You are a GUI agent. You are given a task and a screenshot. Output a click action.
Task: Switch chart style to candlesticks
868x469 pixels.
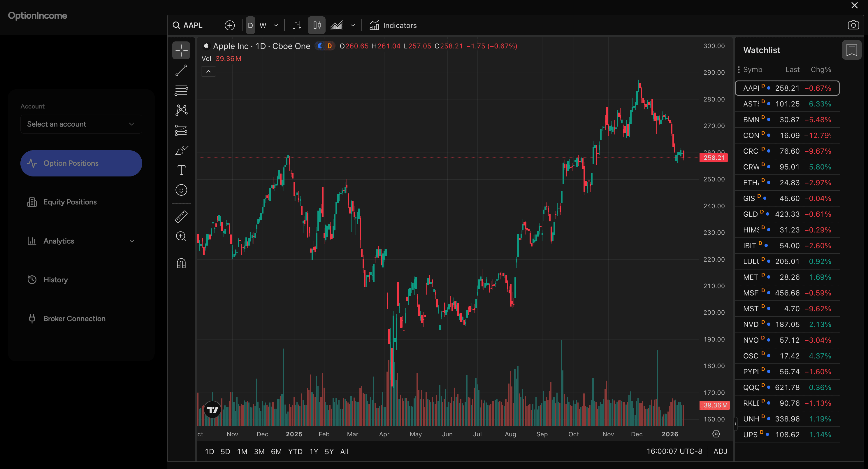click(x=316, y=25)
